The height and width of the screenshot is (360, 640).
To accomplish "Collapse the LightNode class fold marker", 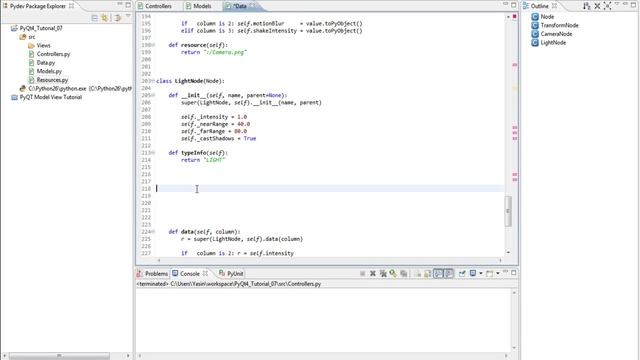I will point(153,81).
